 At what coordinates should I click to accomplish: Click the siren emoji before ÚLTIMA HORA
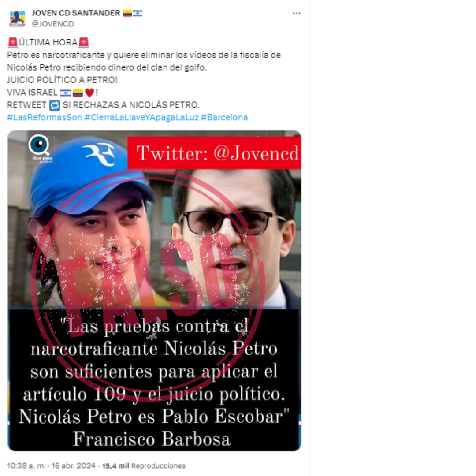12,42
